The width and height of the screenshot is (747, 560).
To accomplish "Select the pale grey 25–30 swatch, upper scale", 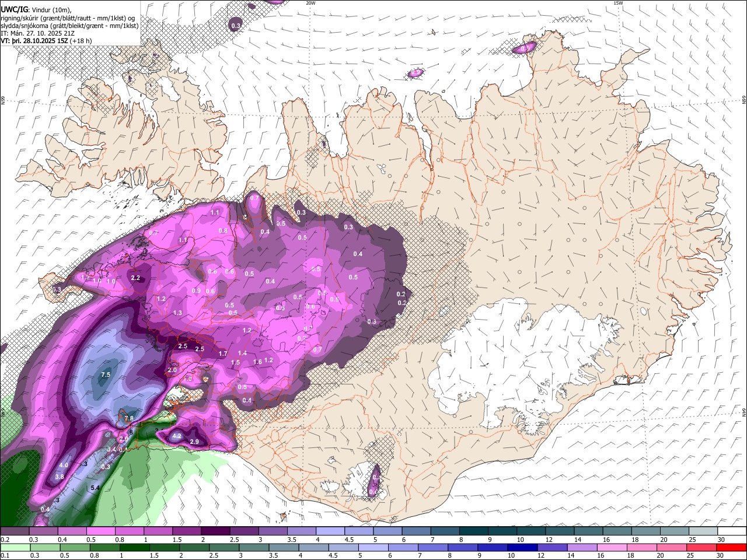I will 703,531.
